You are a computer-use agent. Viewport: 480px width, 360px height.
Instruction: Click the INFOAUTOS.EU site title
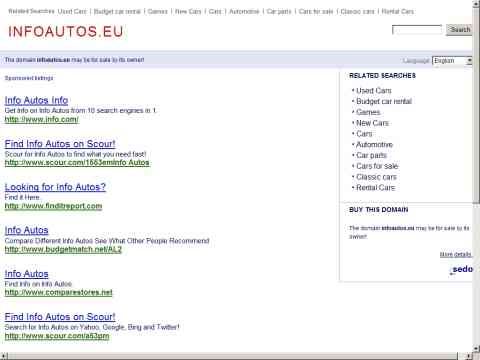pyautogui.click(x=66, y=32)
